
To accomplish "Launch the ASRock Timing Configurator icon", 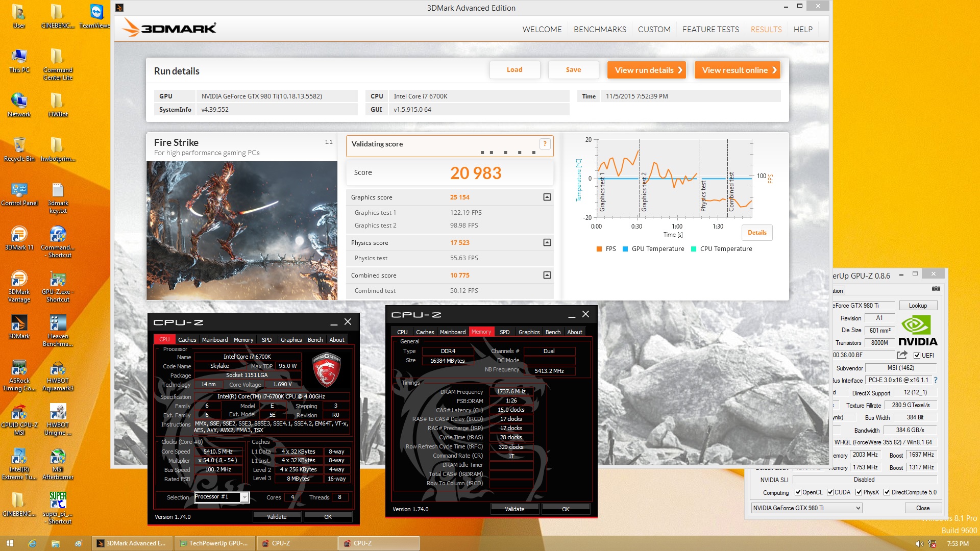I will (x=19, y=375).
